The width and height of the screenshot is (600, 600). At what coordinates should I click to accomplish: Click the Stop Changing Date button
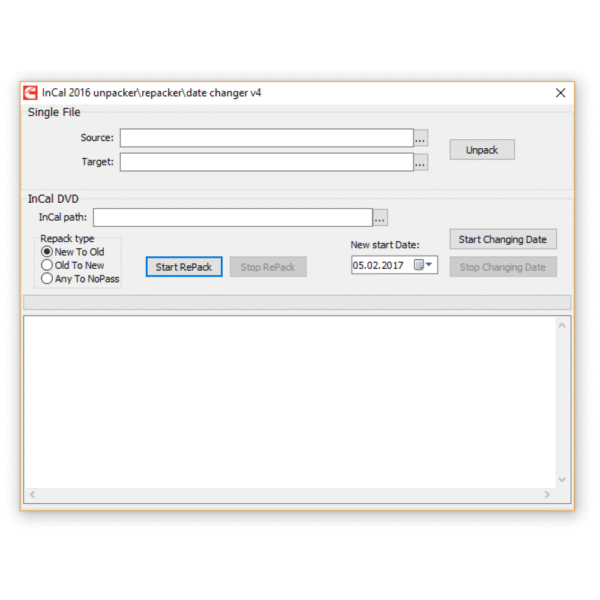tap(503, 267)
